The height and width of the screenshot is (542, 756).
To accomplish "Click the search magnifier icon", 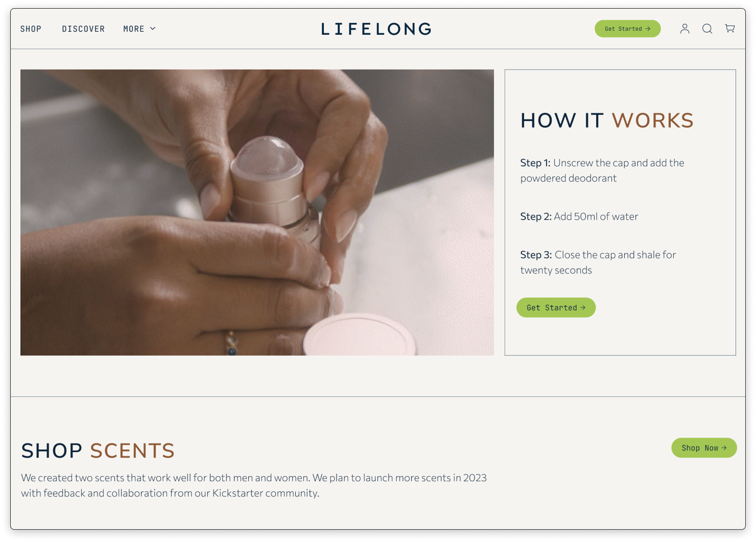I will pyautogui.click(x=707, y=29).
